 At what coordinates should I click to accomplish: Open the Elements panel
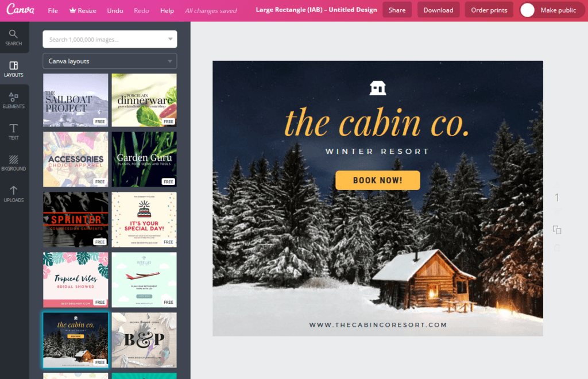point(14,100)
